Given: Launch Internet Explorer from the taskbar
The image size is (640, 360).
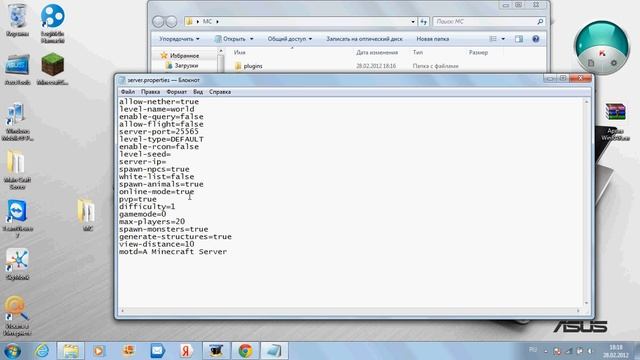Looking at the screenshot, I should pos(42,351).
